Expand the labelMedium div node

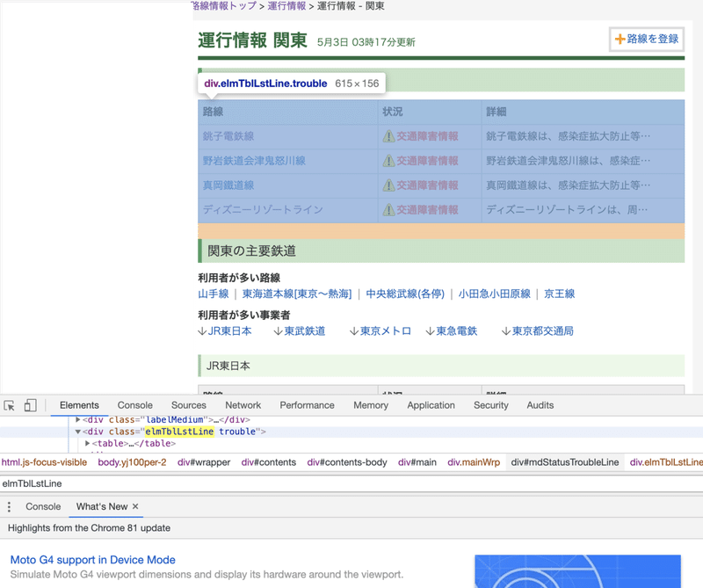(x=78, y=420)
